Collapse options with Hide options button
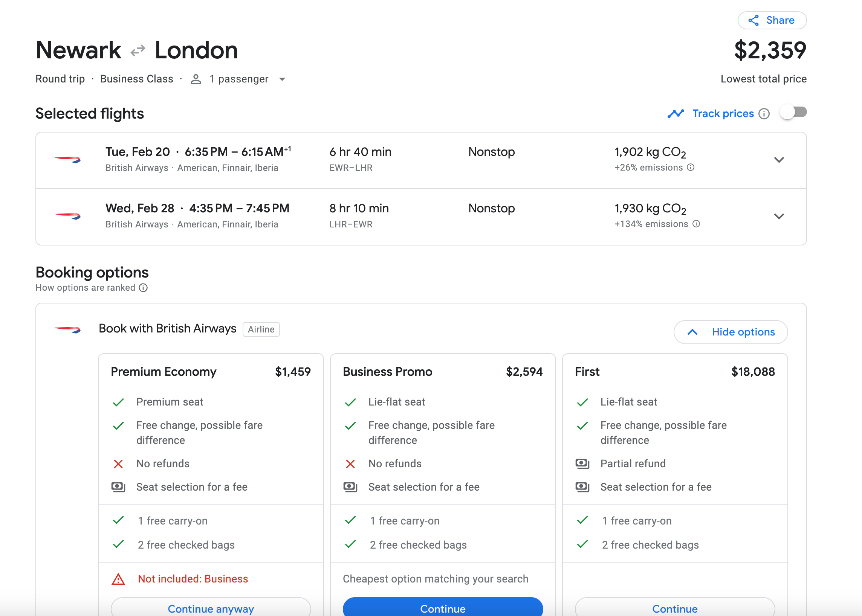This screenshot has width=862, height=616. 731,332
